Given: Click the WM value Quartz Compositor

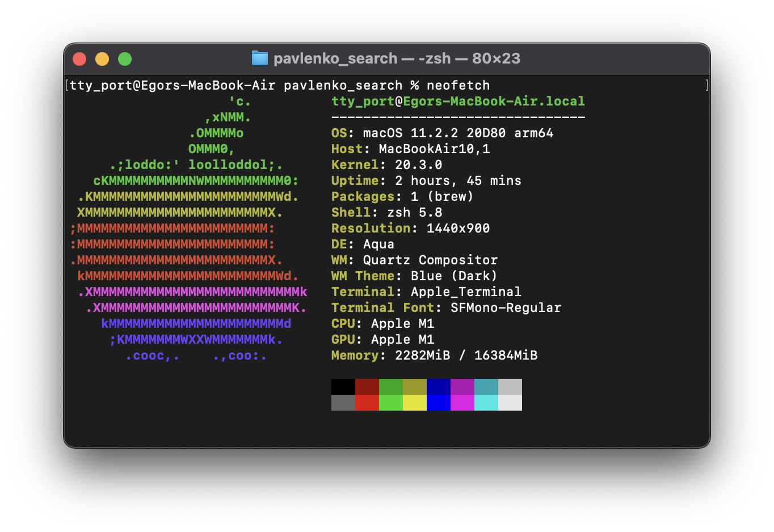Looking at the screenshot, I should (x=431, y=260).
